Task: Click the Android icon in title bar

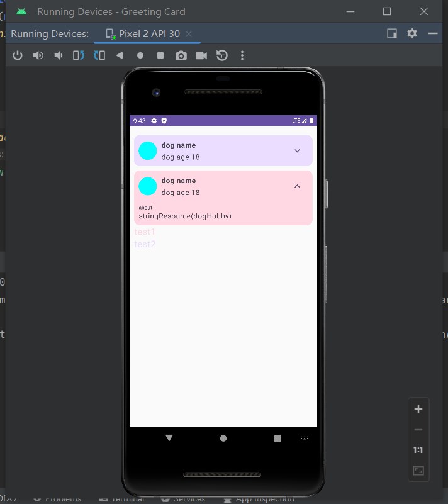Action: [21, 12]
